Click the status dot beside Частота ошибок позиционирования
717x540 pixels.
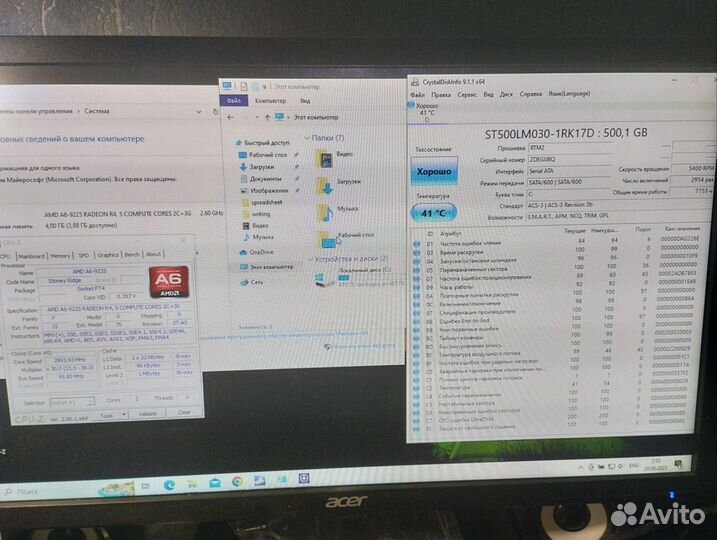pos(417,278)
